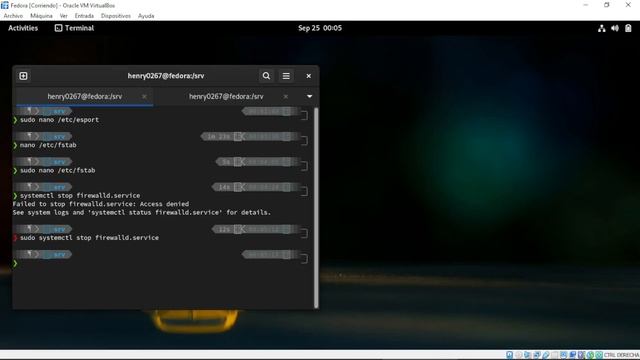The height and width of the screenshot is (360, 640).
Task: Click the 'sudo nano /etc/esport' command line
Action: [60, 120]
